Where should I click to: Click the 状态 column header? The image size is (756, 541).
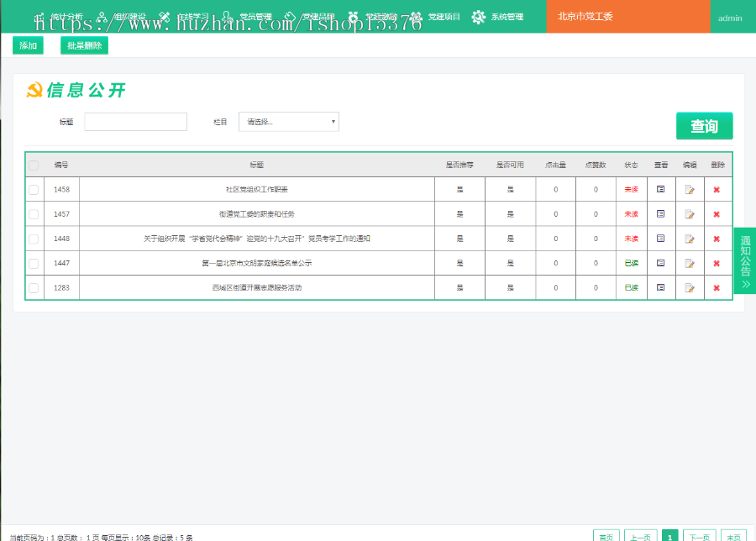click(631, 165)
